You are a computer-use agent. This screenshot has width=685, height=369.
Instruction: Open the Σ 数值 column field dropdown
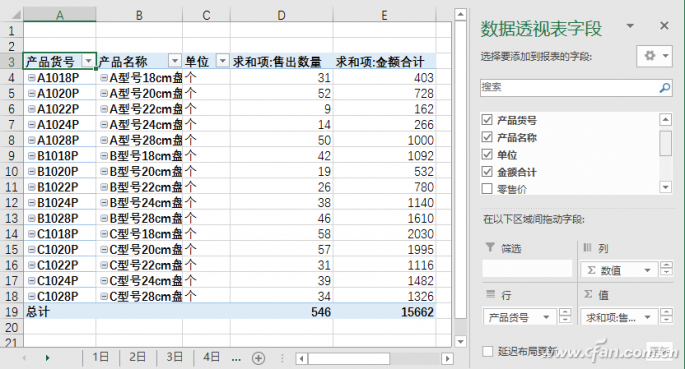coord(647,270)
